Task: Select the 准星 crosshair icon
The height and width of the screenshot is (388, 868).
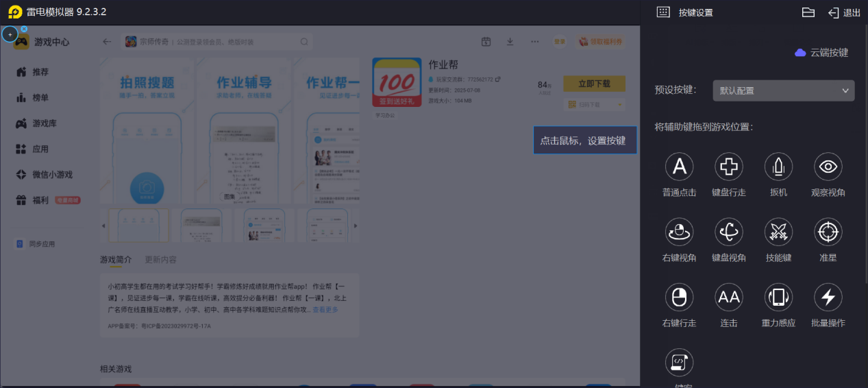Action: pos(828,232)
